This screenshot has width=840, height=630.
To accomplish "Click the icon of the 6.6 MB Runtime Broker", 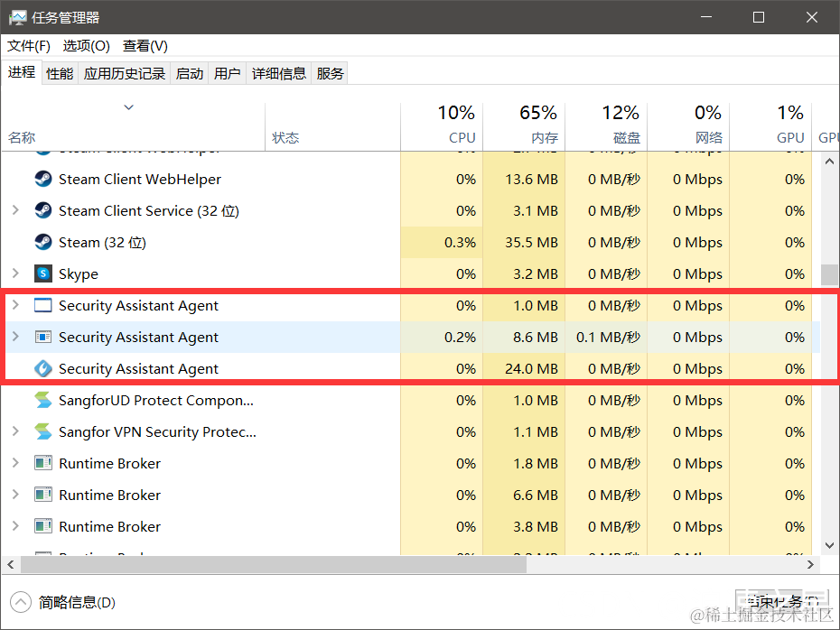I will pyautogui.click(x=42, y=495).
